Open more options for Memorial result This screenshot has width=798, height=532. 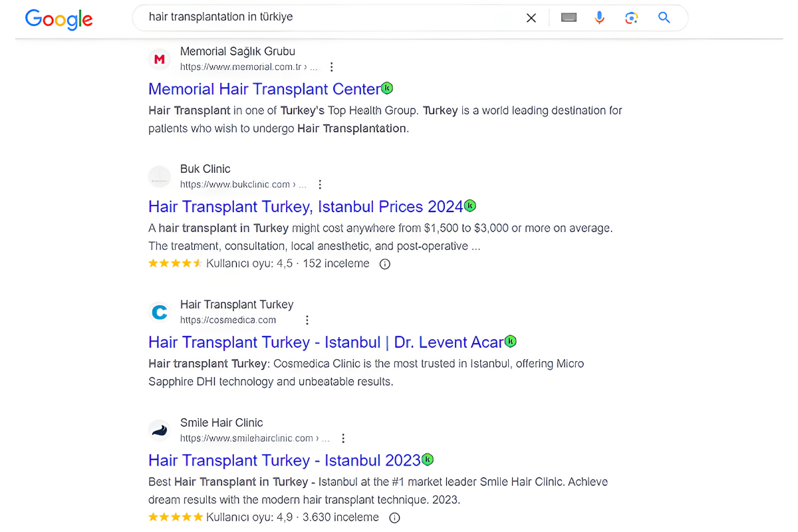(x=332, y=67)
